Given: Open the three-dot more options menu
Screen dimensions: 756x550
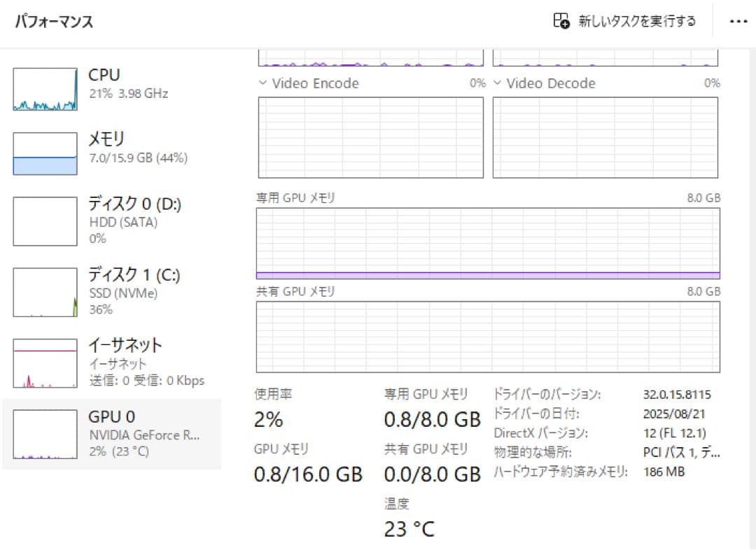Looking at the screenshot, I should click(x=738, y=22).
